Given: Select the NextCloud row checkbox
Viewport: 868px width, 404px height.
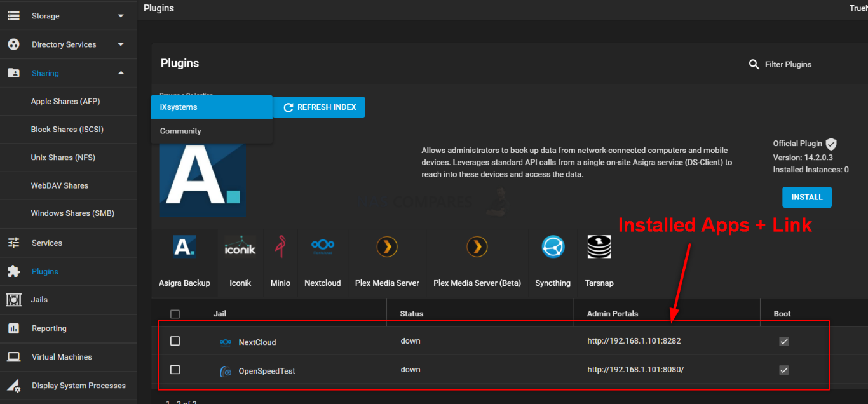Looking at the screenshot, I should (175, 341).
